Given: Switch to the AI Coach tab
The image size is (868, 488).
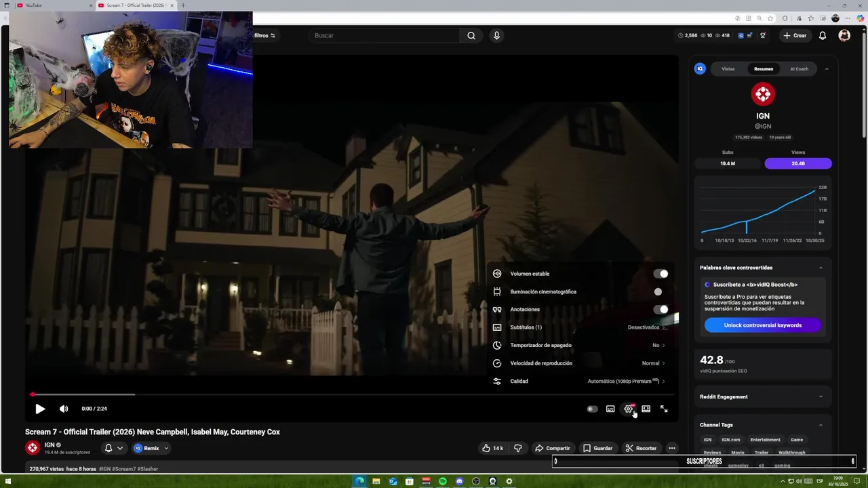Looking at the screenshot, I should click(799, 68).
